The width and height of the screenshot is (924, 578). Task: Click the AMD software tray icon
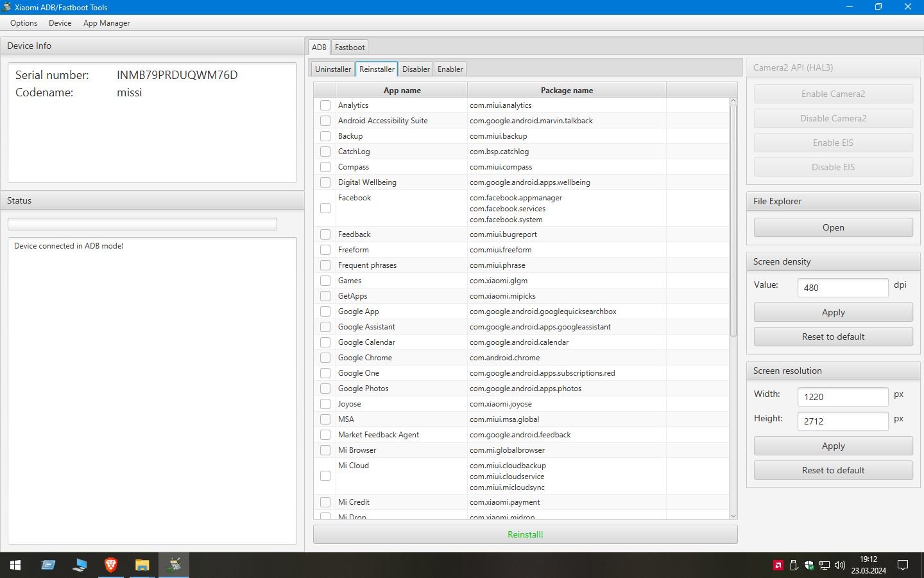(778, 565)
